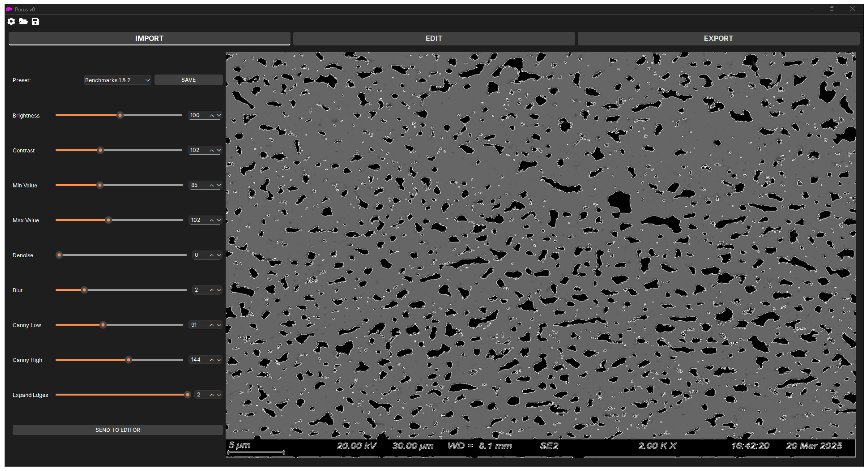Click SEND TO EDITOR button
Screen dimensions: 868x471
coord(118,430)
